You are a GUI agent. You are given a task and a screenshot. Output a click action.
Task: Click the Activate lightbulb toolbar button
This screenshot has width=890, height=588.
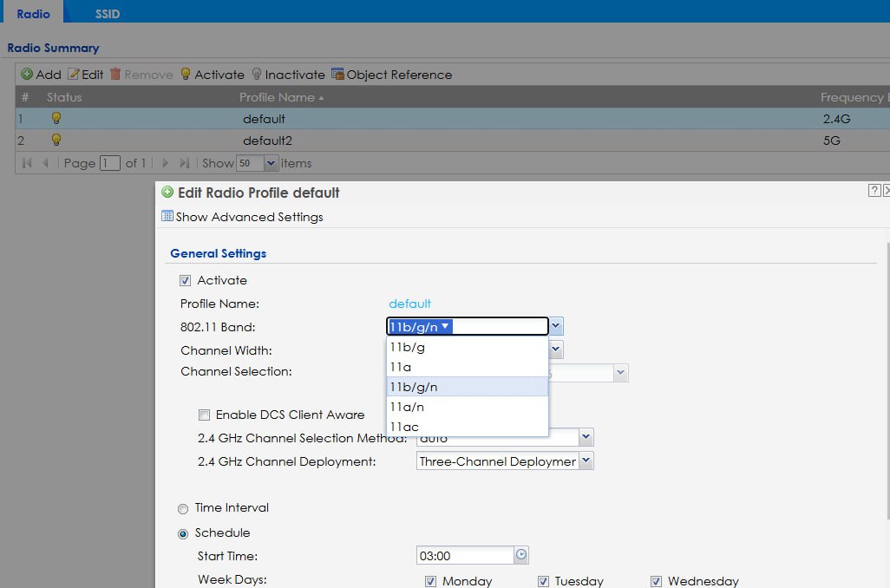coord(213,75)
